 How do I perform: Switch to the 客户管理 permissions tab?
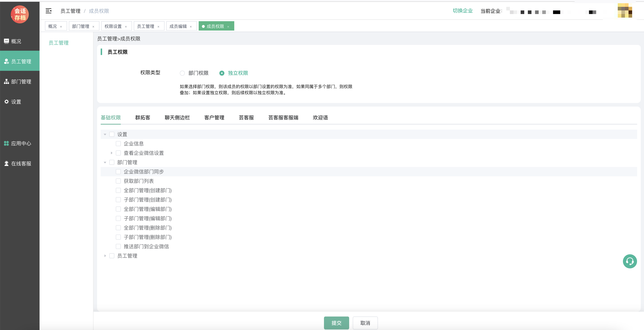point(214,118)
